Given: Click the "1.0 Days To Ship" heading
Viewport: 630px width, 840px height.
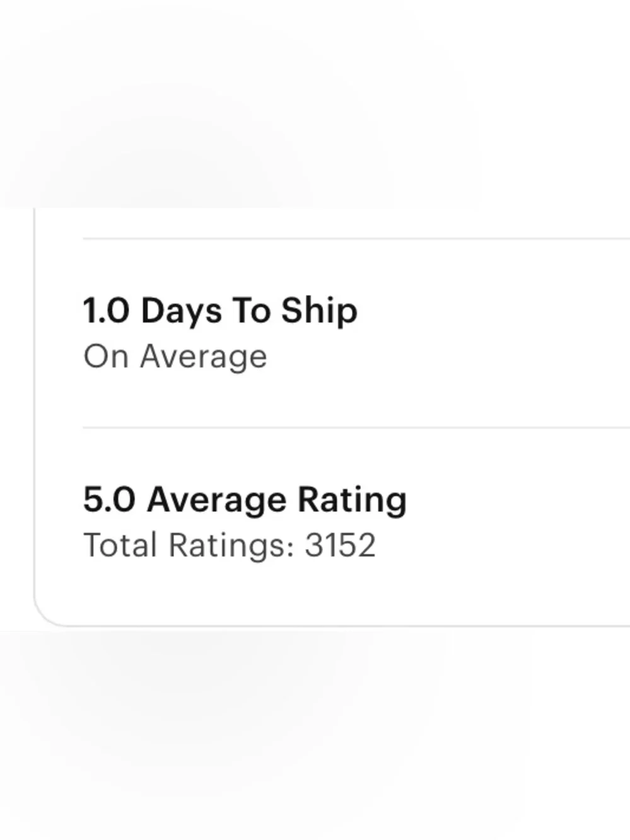Looking at the screenshot, I should 220,311.
